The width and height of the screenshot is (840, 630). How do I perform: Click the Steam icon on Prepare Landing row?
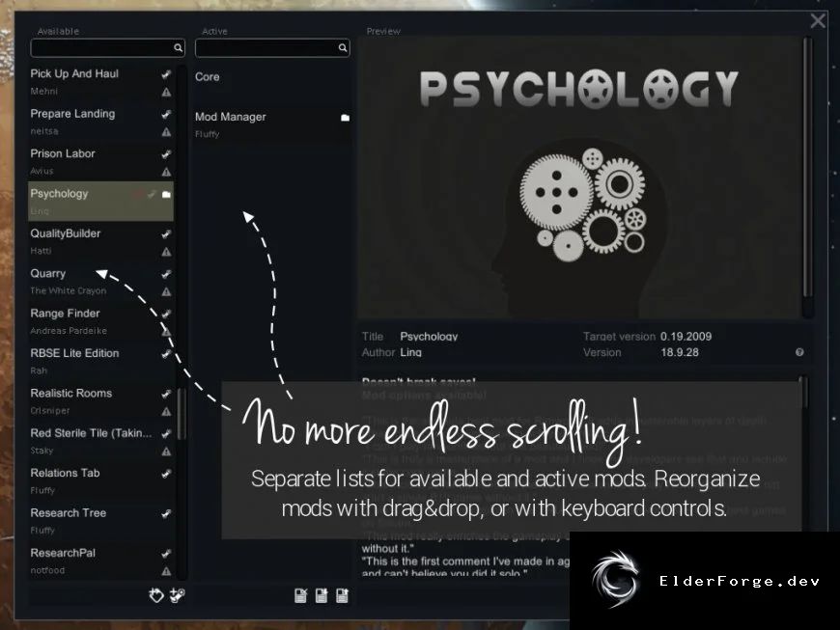(x=166, y=114)
